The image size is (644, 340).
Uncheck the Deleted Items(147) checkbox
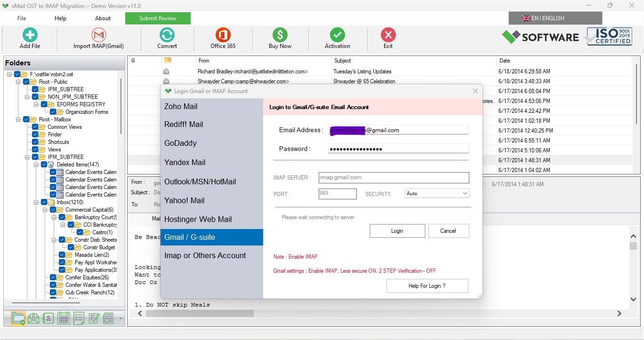point(44,165)
